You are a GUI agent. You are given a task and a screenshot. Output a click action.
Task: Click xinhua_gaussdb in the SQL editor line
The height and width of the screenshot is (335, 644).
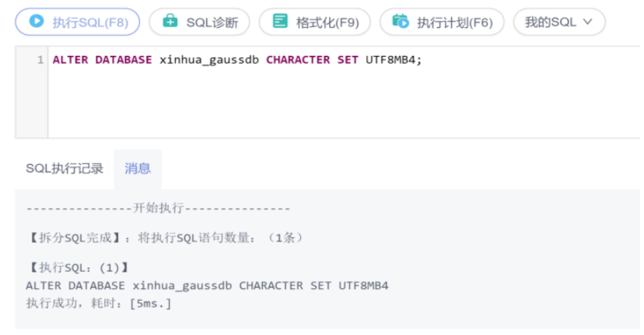(x=208, y=60)
